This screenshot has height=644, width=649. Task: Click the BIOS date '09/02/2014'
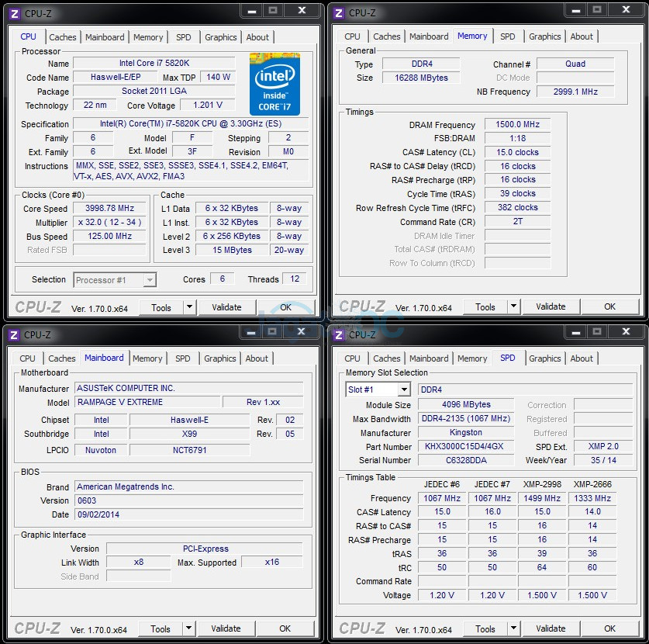[189, 514]
